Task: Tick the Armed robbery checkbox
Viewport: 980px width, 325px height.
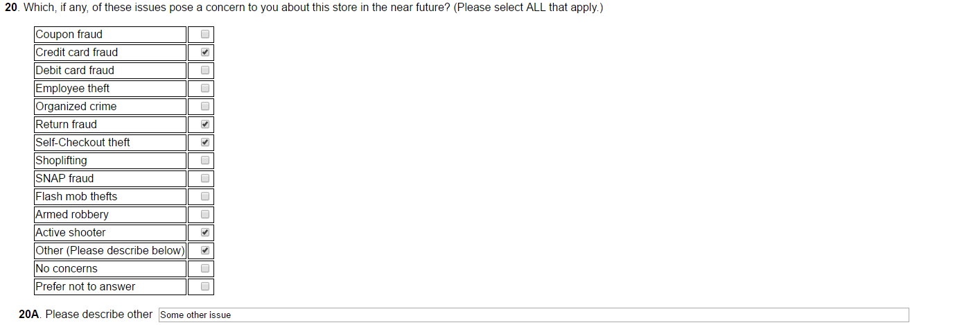Action: click(x=205, y=214)
